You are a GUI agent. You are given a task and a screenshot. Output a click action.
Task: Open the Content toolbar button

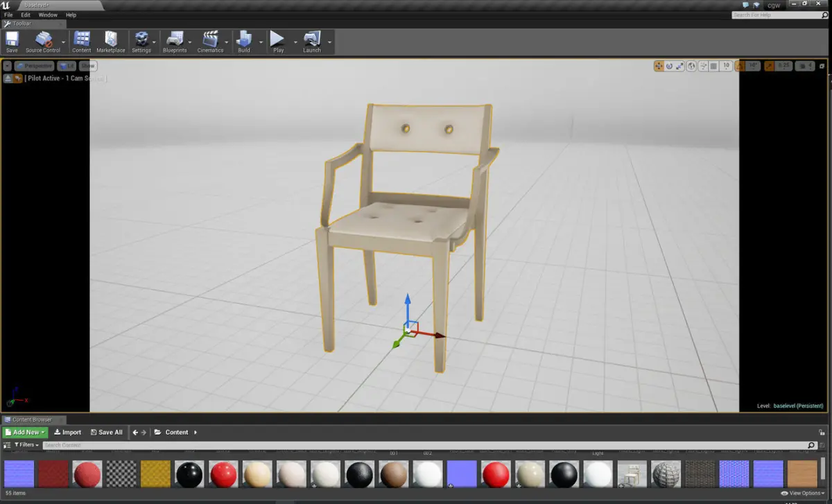pyautogui.click(x=82, y=42)
